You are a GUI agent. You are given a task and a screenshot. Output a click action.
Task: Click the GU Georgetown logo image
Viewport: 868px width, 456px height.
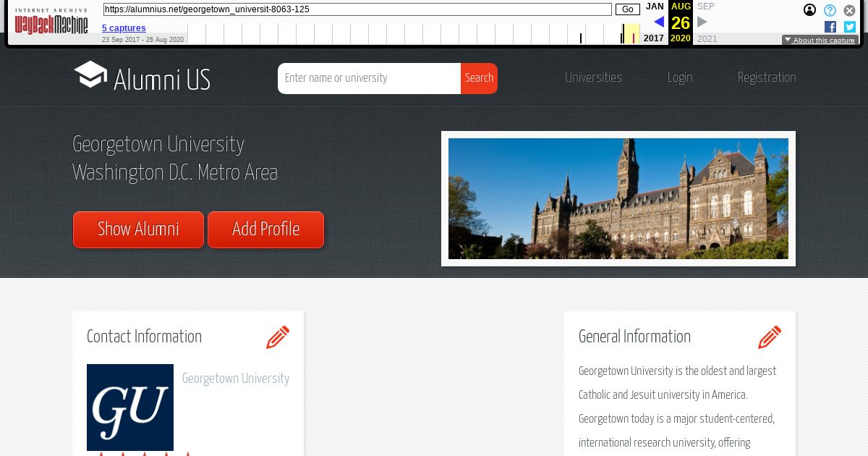130,408
